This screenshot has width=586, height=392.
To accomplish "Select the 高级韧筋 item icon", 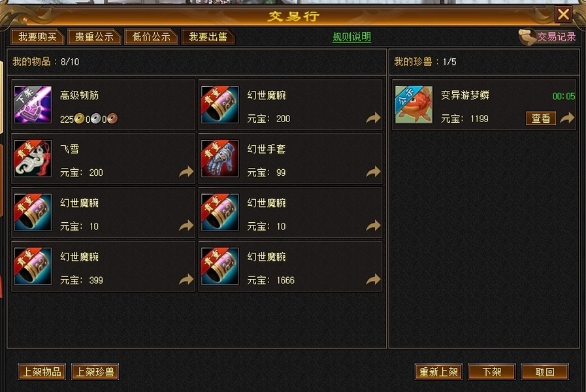I will [33, 105].
